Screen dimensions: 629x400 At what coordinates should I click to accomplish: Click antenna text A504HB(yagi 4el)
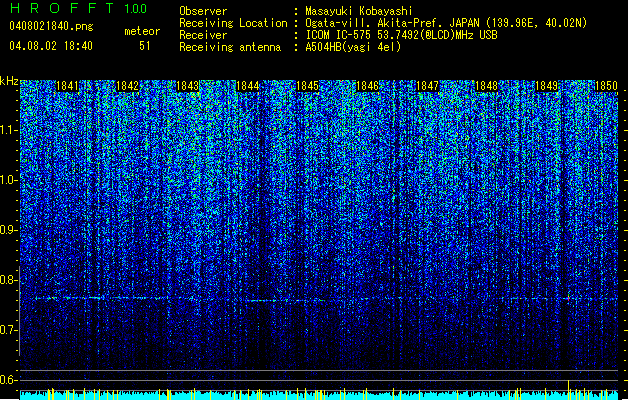tap(353, 47)
